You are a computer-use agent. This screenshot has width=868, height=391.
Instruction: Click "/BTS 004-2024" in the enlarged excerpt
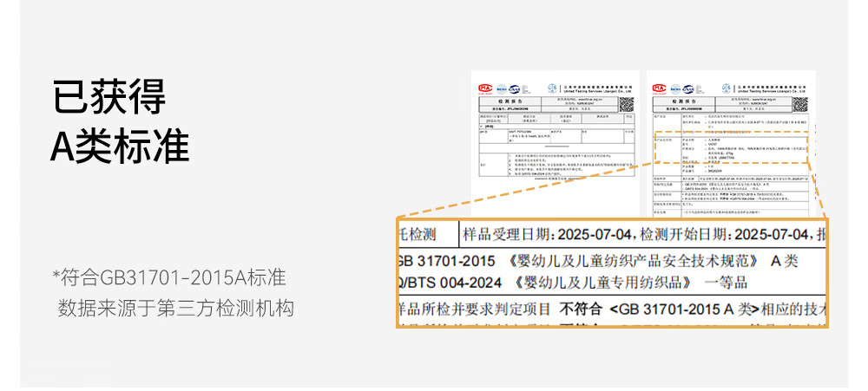point(452,283)
